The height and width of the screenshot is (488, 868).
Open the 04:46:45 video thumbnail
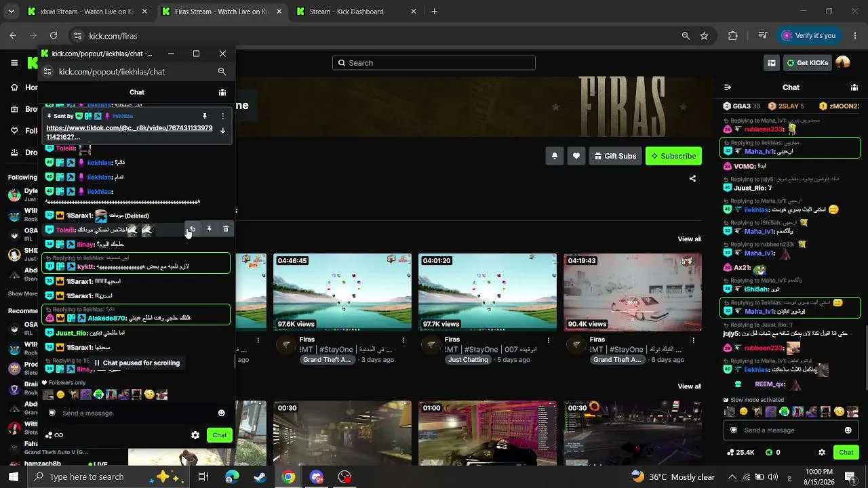click(x=342, y=292)
